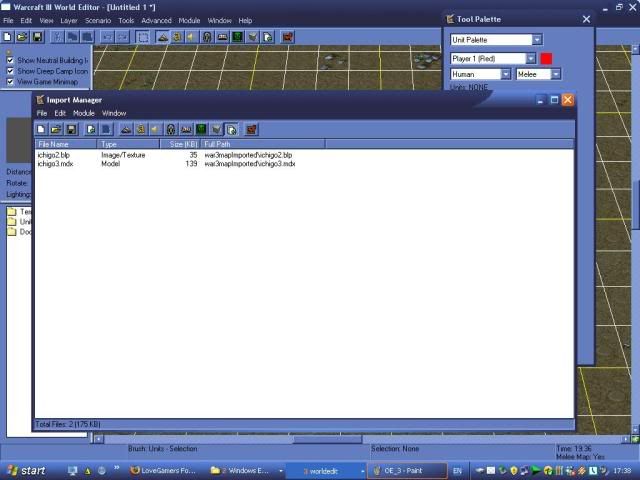Click New icon in Import Manager toolbar

click(41, 129)
